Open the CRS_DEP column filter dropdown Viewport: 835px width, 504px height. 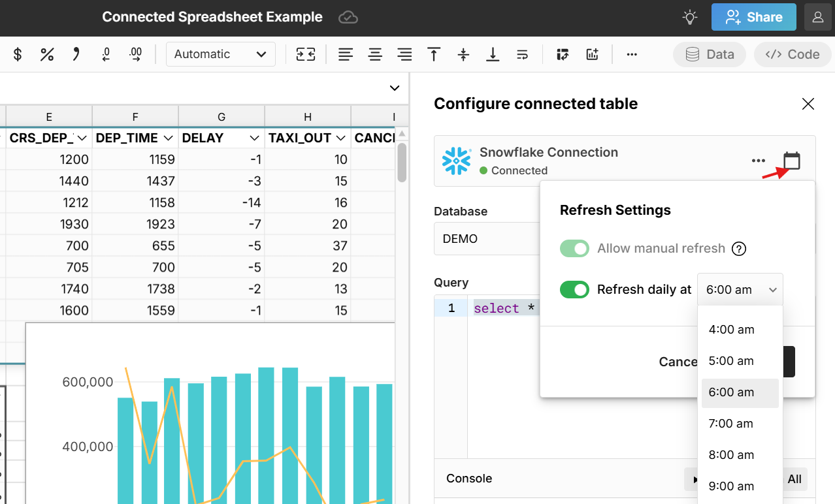click(x=82, y=138)
